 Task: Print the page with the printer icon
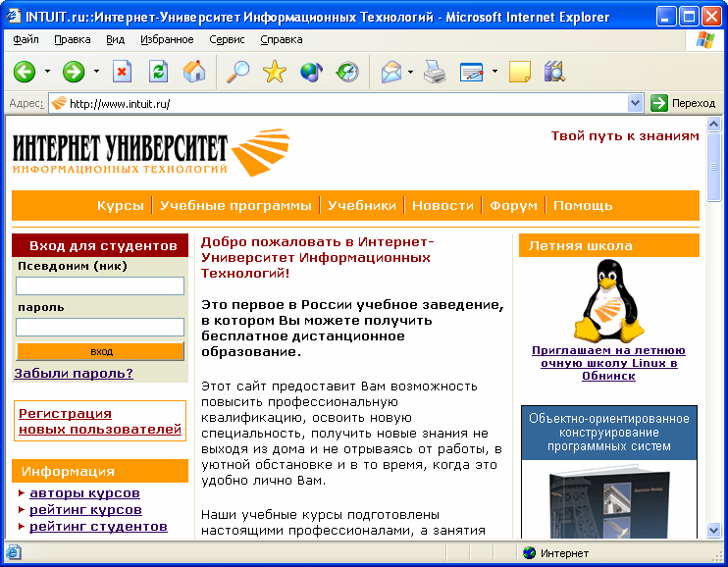click(x=435, y=72)
